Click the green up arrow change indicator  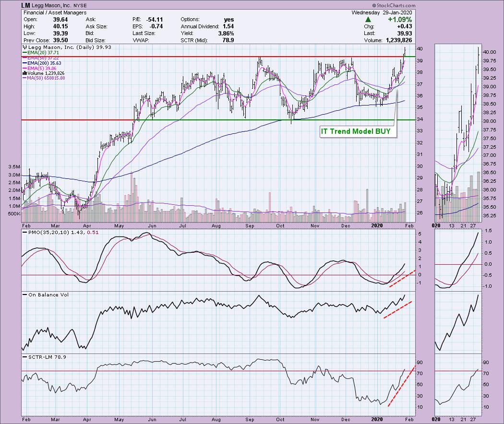point(368,20)
